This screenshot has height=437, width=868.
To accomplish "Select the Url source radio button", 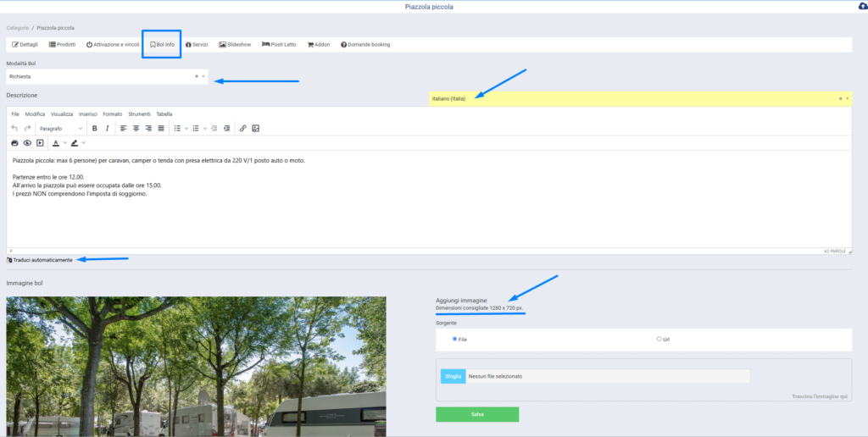I will (659, 339).
